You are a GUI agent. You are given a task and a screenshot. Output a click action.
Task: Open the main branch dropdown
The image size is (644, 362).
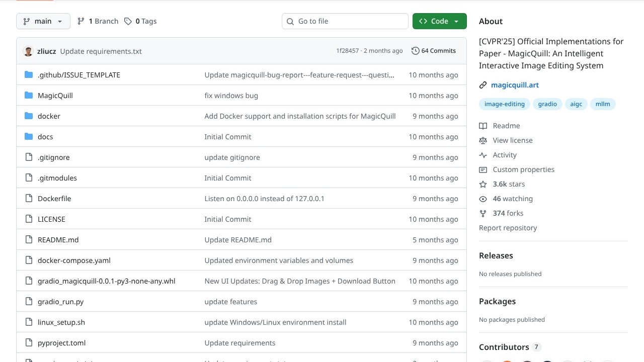point(43,21)
